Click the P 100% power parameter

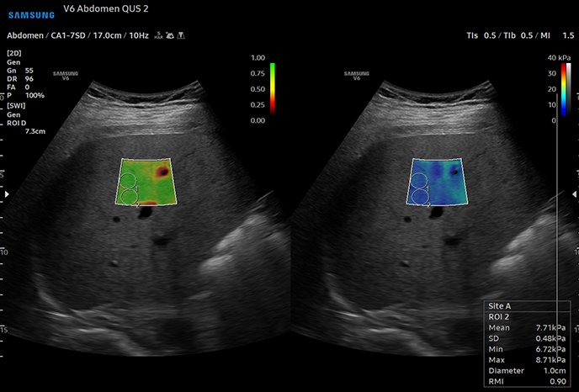coord(27,95)
